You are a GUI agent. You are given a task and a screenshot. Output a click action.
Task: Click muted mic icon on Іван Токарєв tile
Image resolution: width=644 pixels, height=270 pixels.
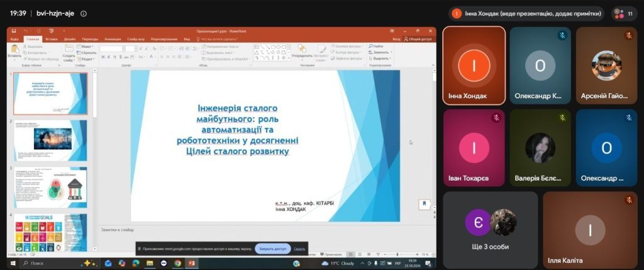point(496,118)
